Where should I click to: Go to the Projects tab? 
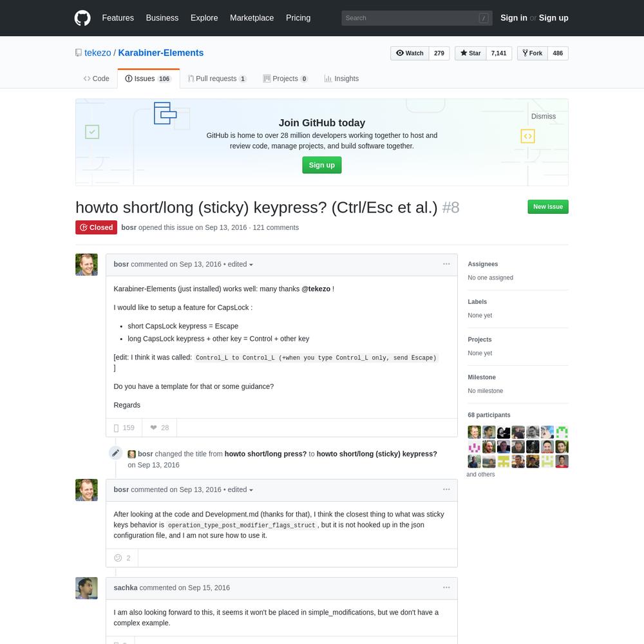click(x=285, y=79)
